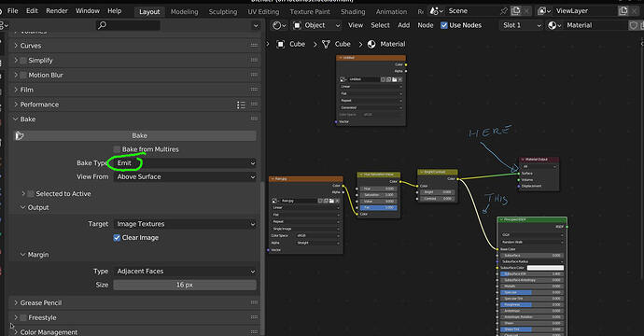Image resolution: width=644 pixels, height=336 pixels.
Task: Enable Selected to Active checkbox
Action: pyautogui.click(x=31, y=193)
